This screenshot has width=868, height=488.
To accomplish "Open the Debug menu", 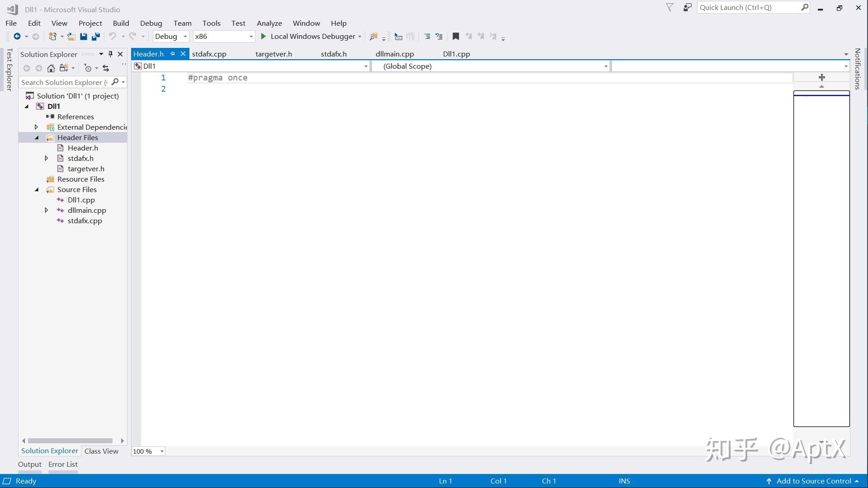I will (x=151, y=23).
